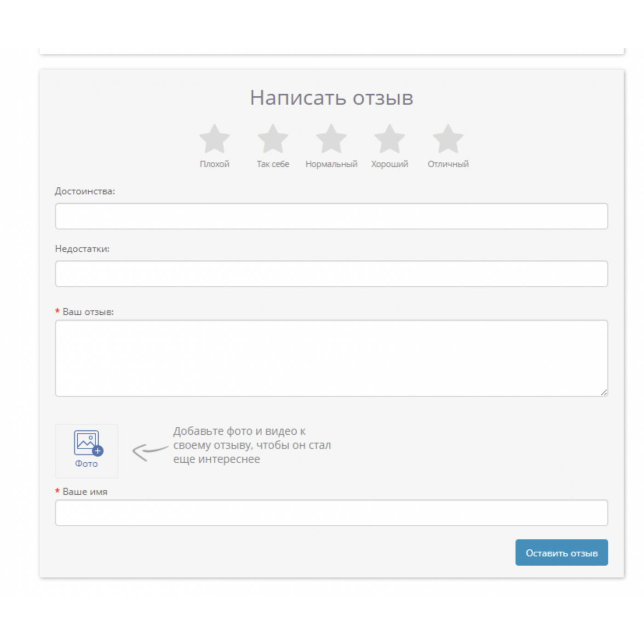Select the second star above Так себе
Image resolution: width=644 pixels, height=644 pixels.
point(273,139)
